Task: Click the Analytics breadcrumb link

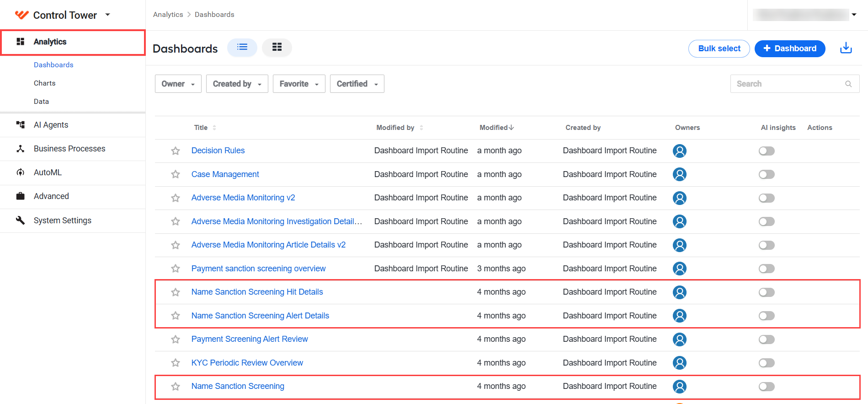Action: coord(168,15)
